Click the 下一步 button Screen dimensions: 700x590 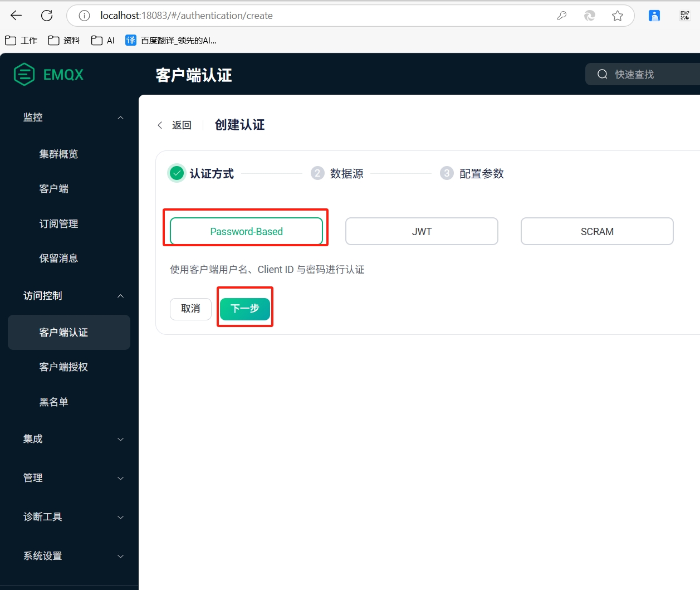point(245,309)
